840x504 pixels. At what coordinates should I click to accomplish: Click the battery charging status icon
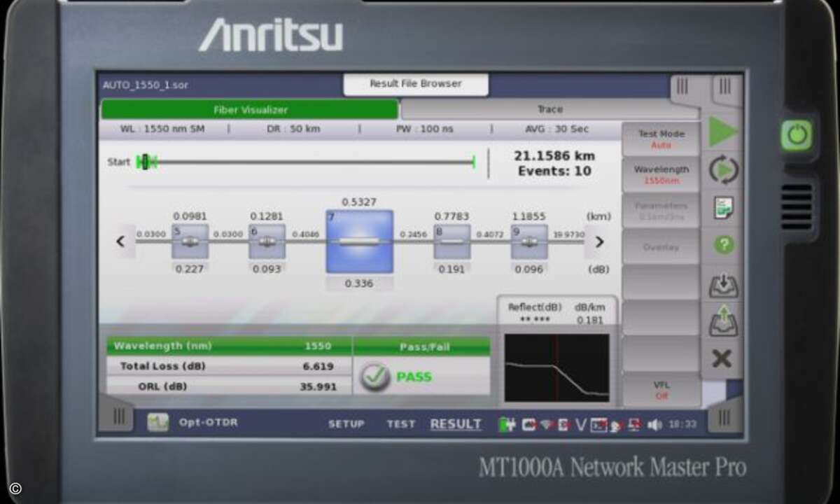507,424
